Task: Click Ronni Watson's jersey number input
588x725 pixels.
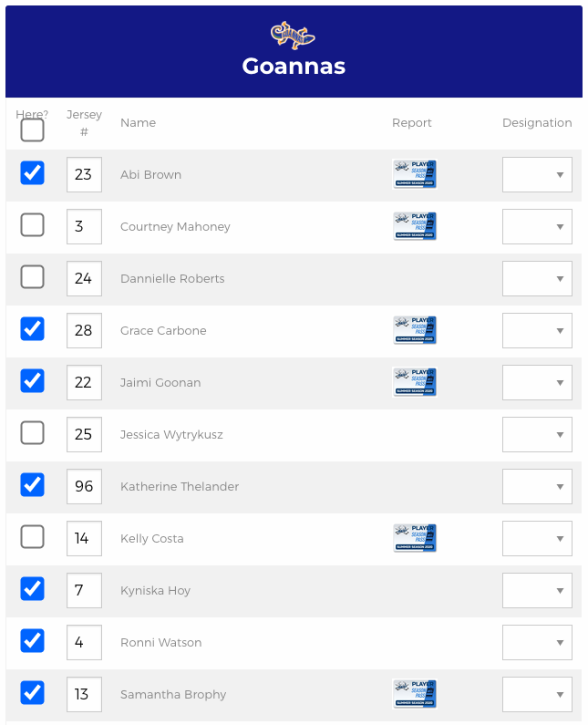Action: (x=84, y=642)
